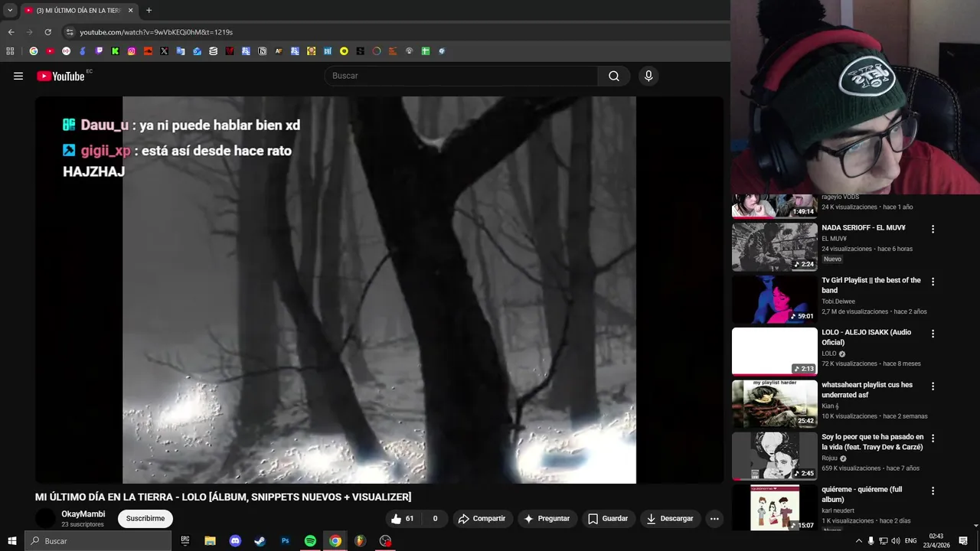Open Chrome tab search dropdown arrow
Screen dimensions: 980x551
point(10,10)
